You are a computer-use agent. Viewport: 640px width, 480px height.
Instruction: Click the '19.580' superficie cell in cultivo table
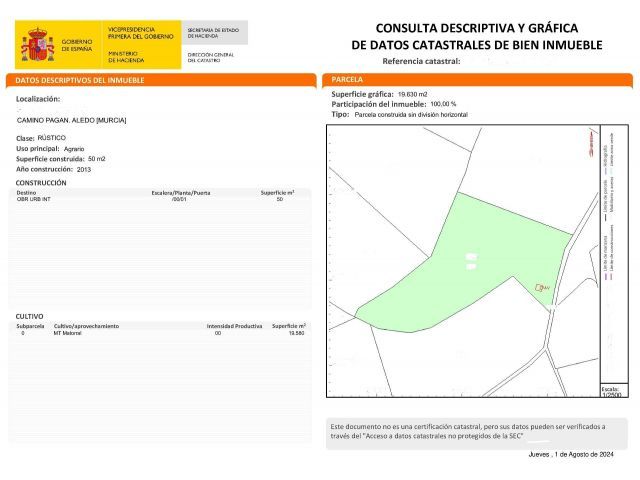click(x=296, y=333)
